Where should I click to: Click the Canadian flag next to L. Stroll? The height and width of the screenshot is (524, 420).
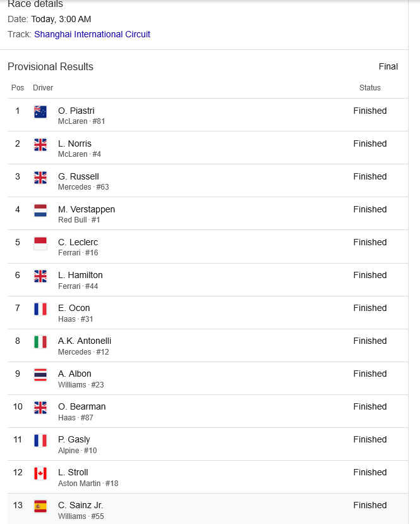[x=40, y=473]
